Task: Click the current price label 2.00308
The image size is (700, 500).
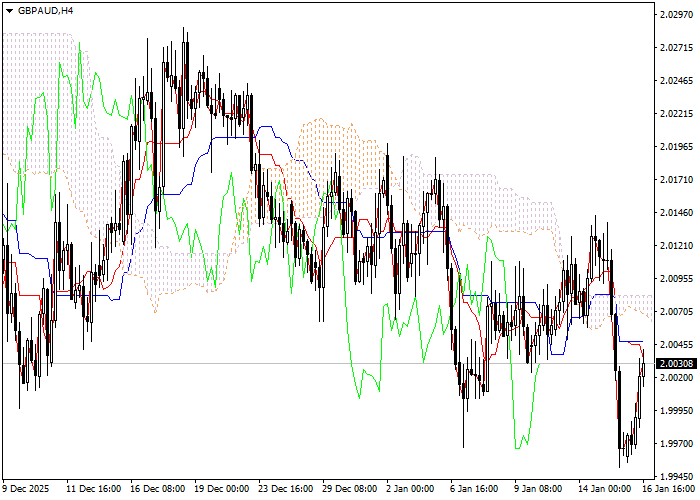Action: [x=677, y=364]
